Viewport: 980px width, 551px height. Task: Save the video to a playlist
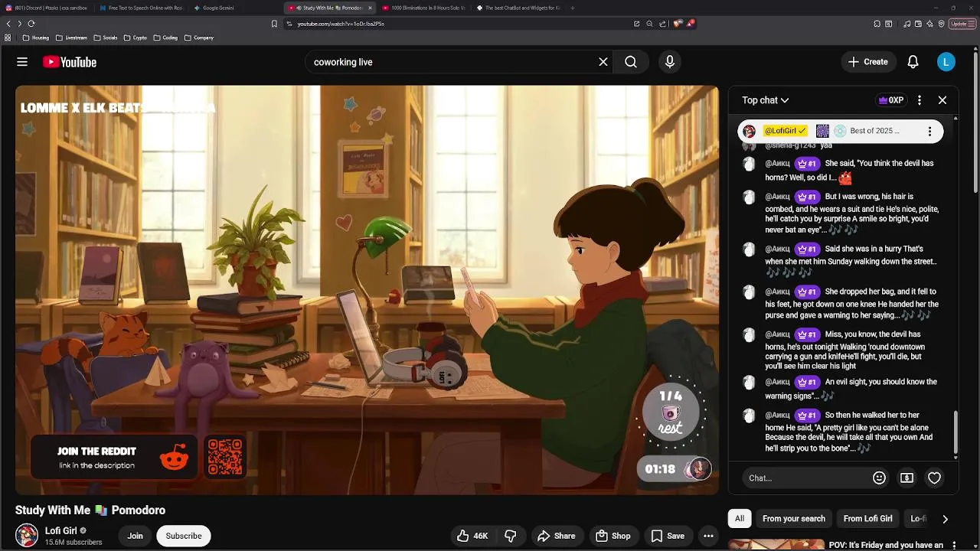pyautogui.click(x=668, y=536)
